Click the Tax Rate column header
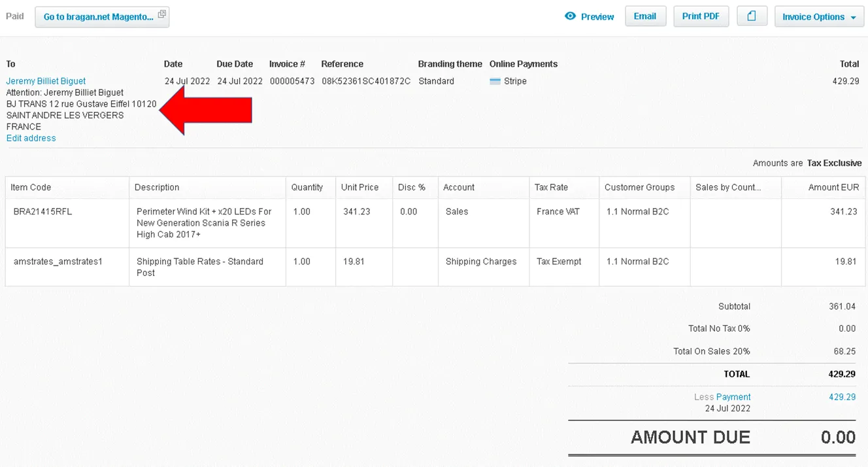The image size is (868, 467). tap(564, 187)
